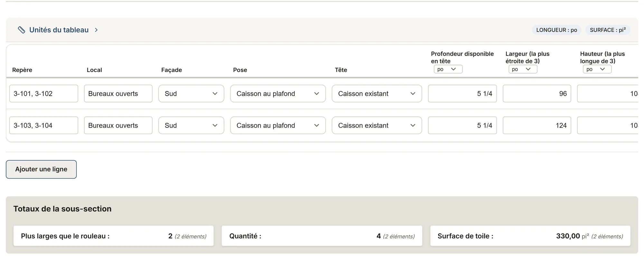Open Pose dropdown in row 3-101, 3-102
The height and width of the screenshot is (259, 644).
point(278,94)
